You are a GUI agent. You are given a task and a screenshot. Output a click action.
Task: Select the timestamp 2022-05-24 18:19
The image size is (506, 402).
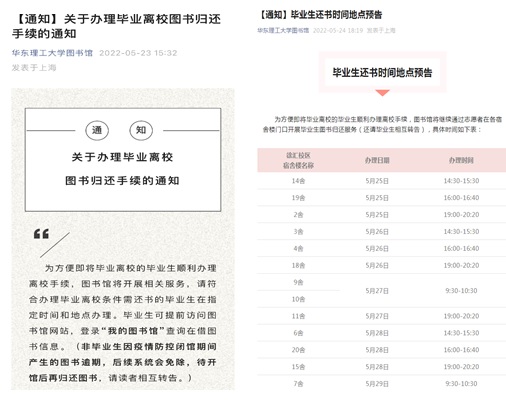(x=338, y=30)
